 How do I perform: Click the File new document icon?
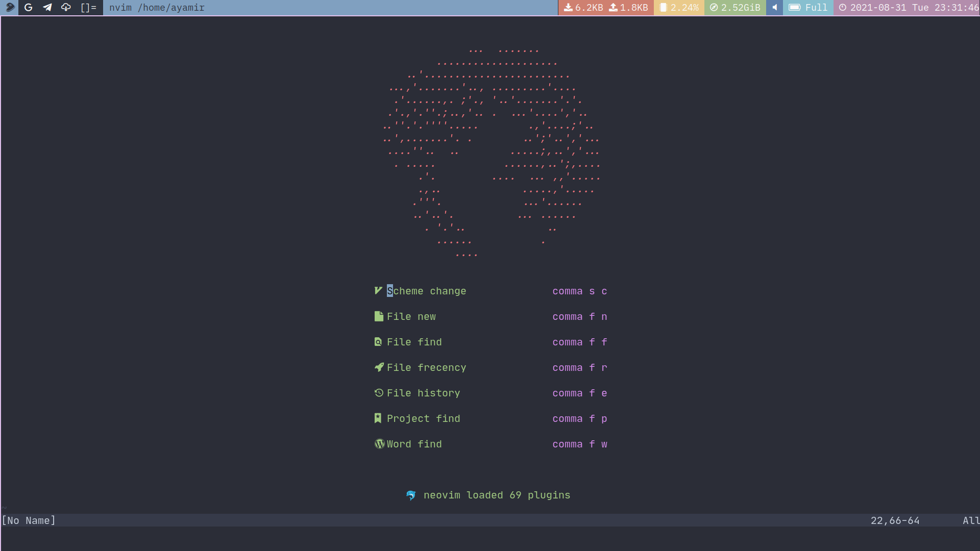point(378,316)
